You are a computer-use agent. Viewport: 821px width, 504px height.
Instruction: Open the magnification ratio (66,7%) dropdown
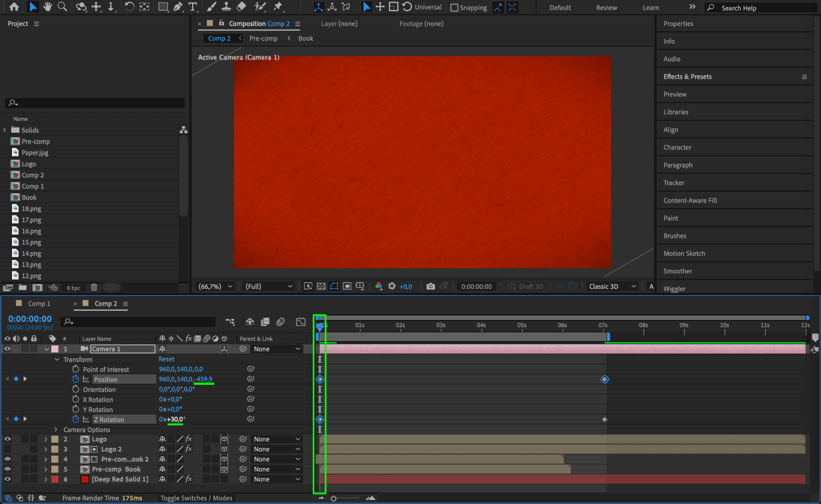pos(216,286)
